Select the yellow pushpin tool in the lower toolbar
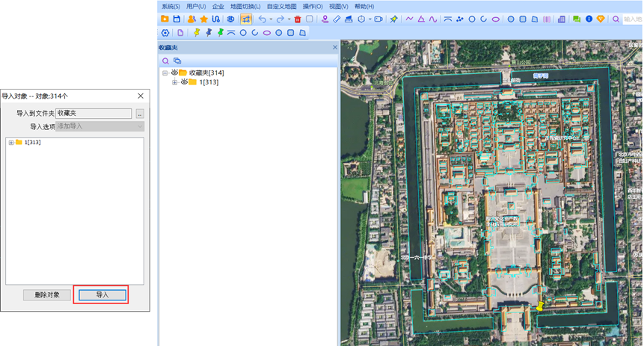Screen dimensions: 644x346 point(197,32)
